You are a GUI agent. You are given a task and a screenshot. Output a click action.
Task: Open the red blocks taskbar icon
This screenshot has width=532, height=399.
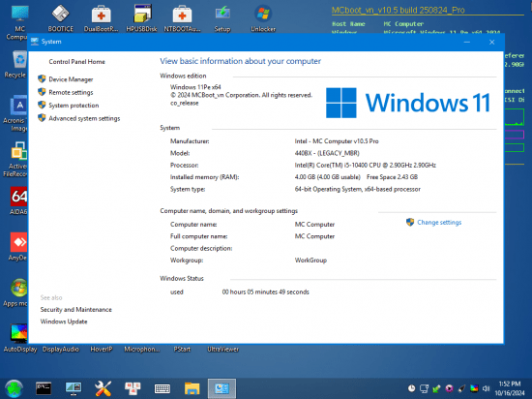133,388
